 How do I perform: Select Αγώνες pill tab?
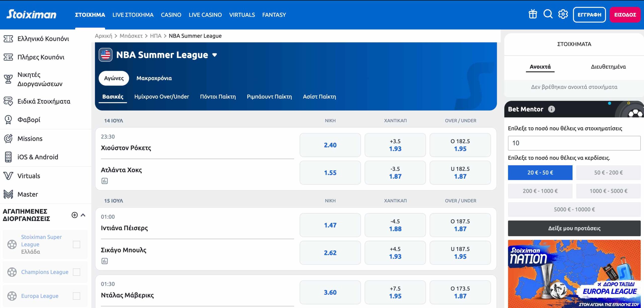coord(114,78)
